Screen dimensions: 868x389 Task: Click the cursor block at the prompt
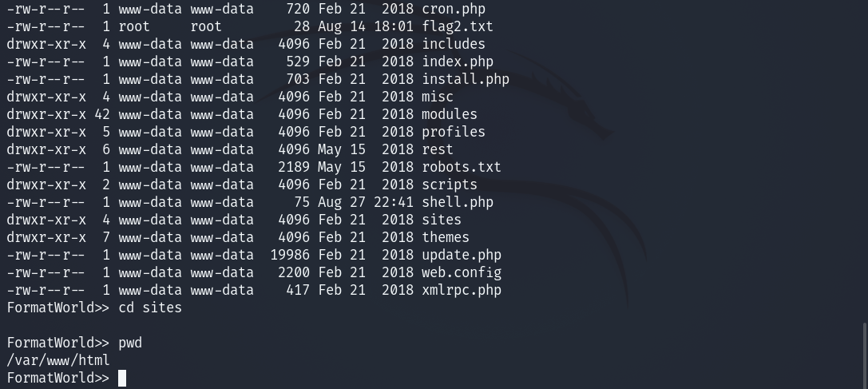click(x=122, y=378)
